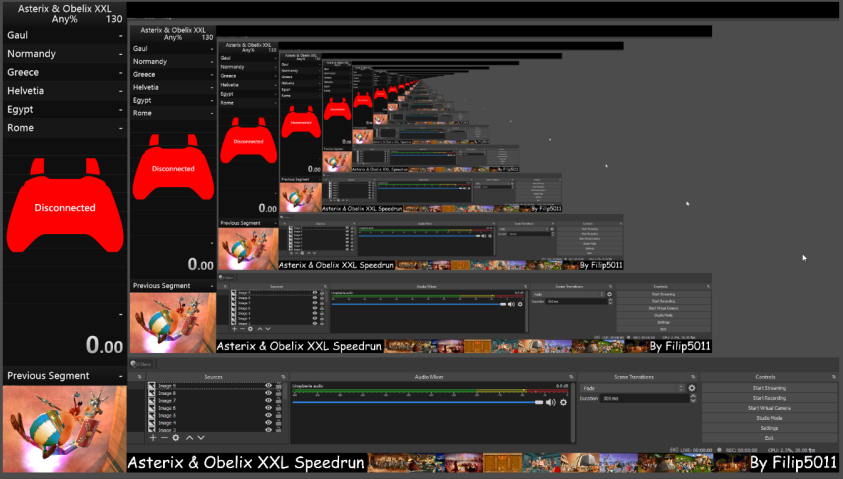Move selected source up with arrow
This screenshot has width=843, height=479.
pos(189,438)
